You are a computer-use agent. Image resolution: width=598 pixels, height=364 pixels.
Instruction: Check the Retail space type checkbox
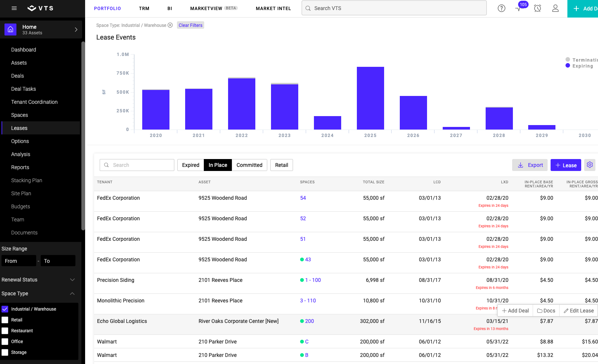coord(5,320)
